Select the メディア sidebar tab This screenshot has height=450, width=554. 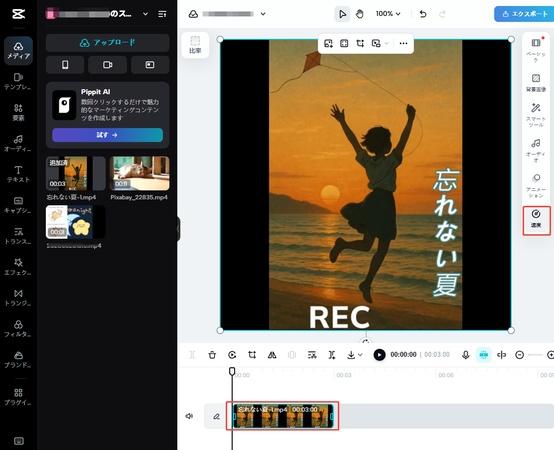coord(18,51)
